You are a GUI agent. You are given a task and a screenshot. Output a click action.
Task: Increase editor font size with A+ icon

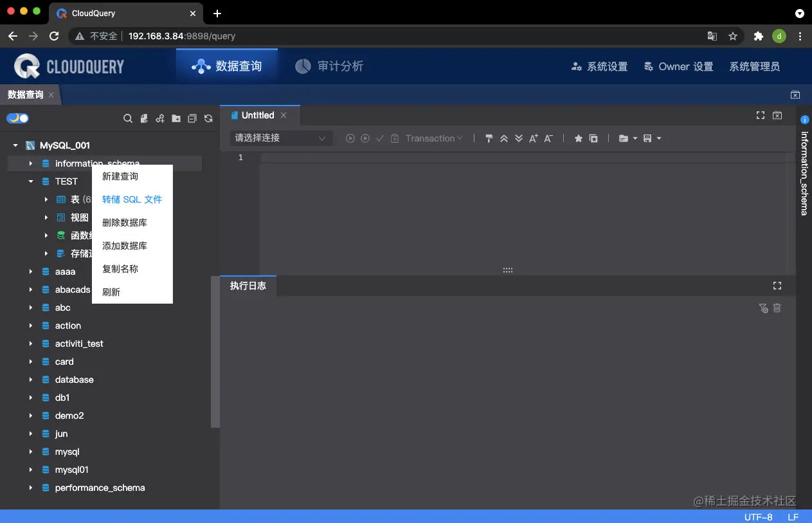tap(534, 138)
